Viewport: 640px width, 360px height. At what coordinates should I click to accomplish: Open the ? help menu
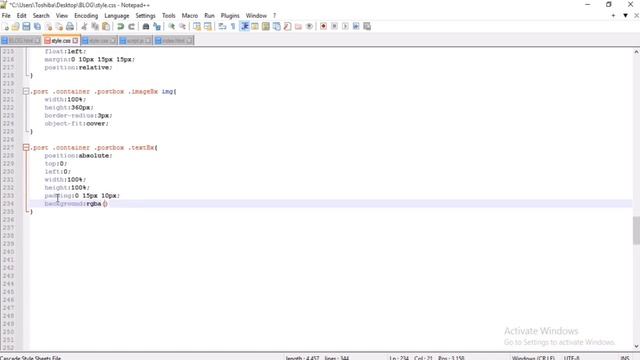click(x=274, y=16)
